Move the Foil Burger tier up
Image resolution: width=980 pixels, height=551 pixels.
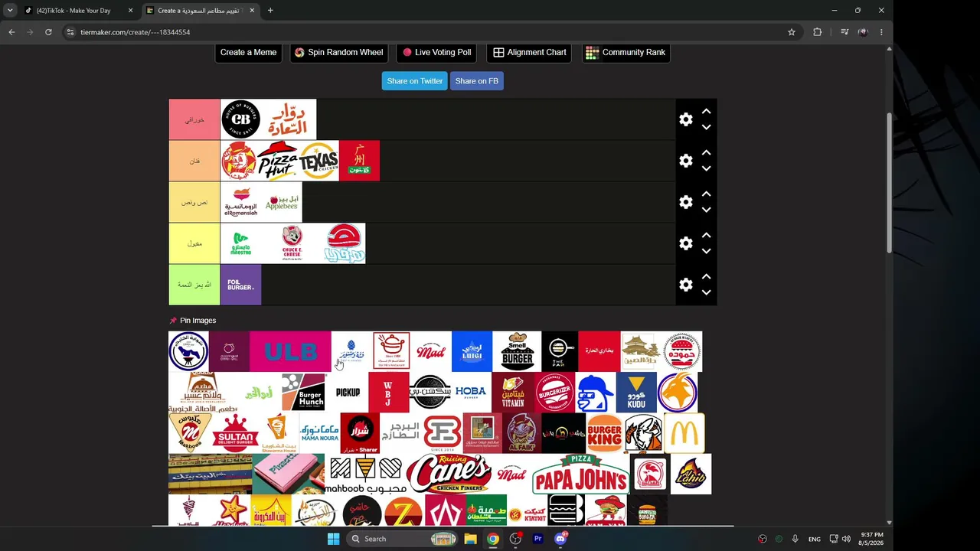pyautogui.click(x=706, y=277)
